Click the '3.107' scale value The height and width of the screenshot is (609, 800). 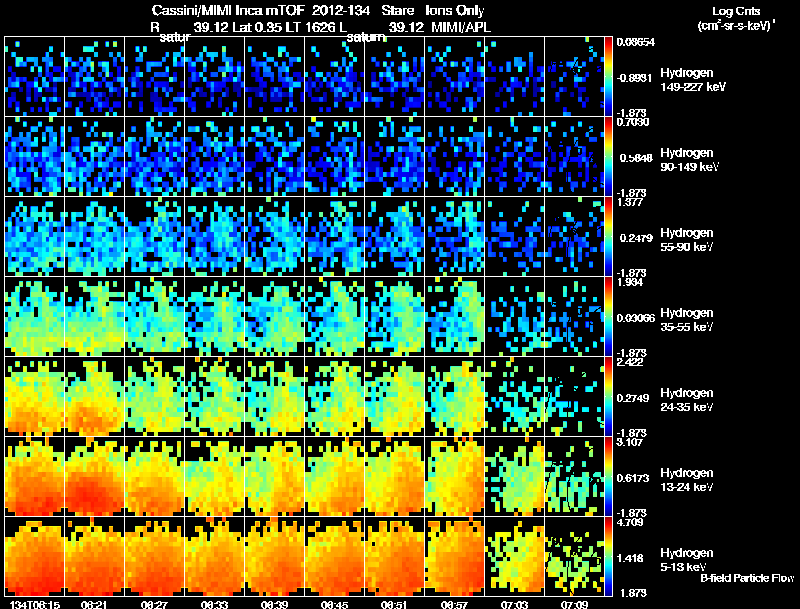click(x=630, y=442)
